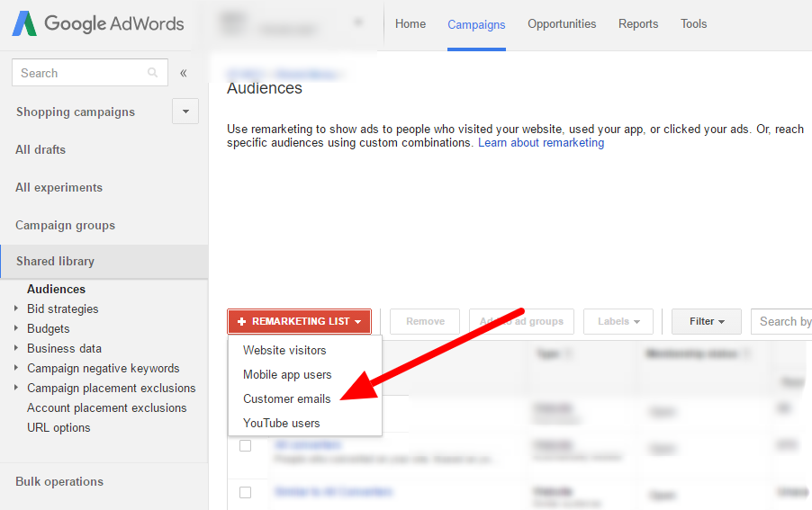
Task: Open Business data
Action: (x=64, y=349)
